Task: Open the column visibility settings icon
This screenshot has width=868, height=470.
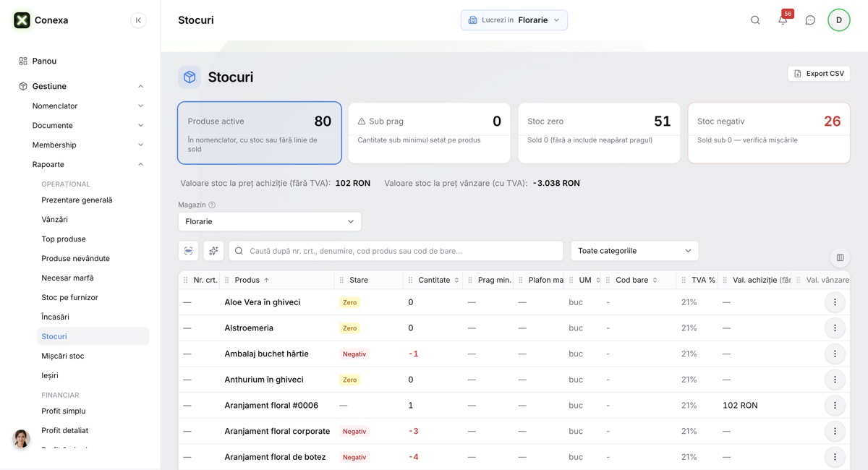Action: (x=840, y=257)
